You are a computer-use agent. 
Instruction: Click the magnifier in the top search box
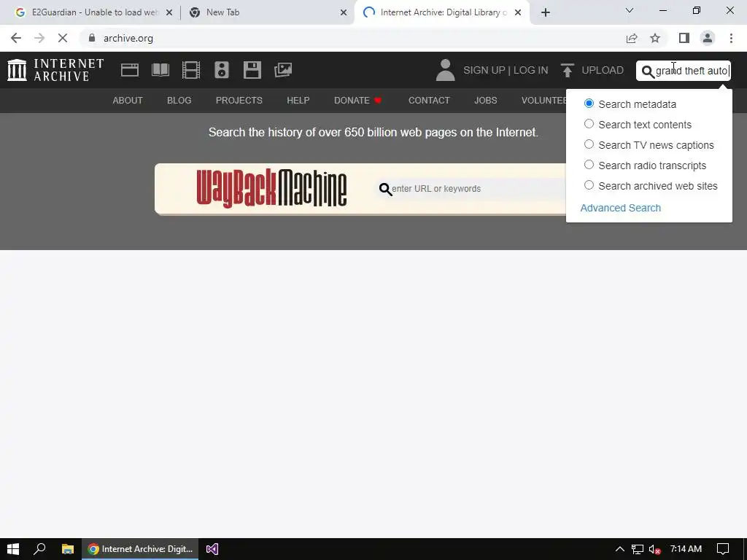(x=648, y=71)
